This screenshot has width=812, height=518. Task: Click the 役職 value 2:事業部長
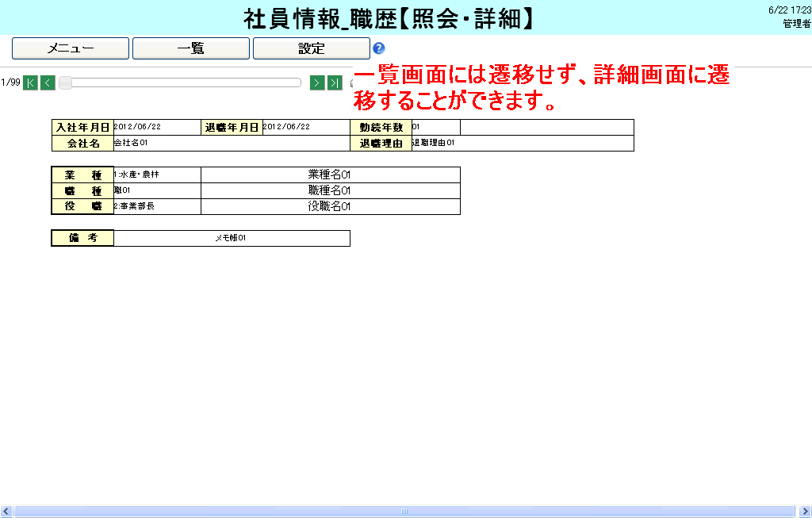[157, 206]
